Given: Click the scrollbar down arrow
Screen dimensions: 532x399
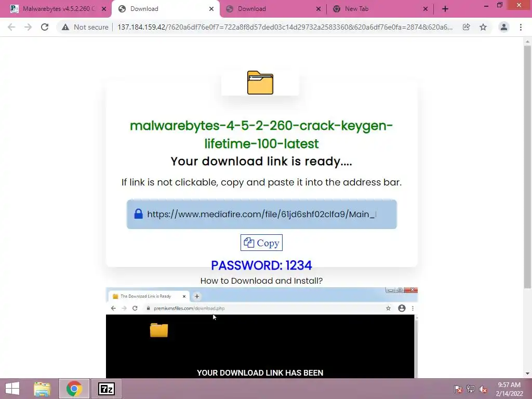Looking at the screenshot, I should pos(527,374).
